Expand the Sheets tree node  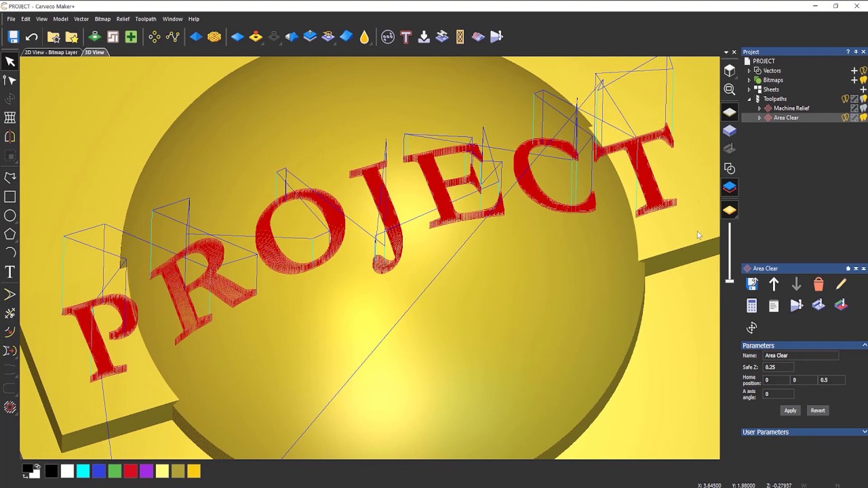(749, 89)
